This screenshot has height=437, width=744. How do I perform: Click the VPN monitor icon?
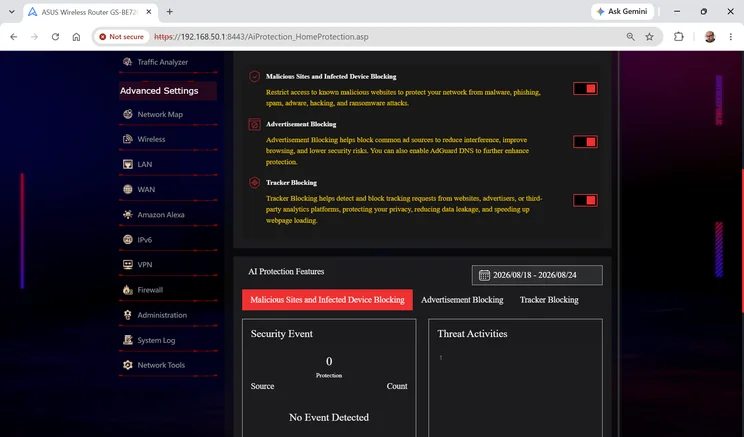[x=128, y=264]
